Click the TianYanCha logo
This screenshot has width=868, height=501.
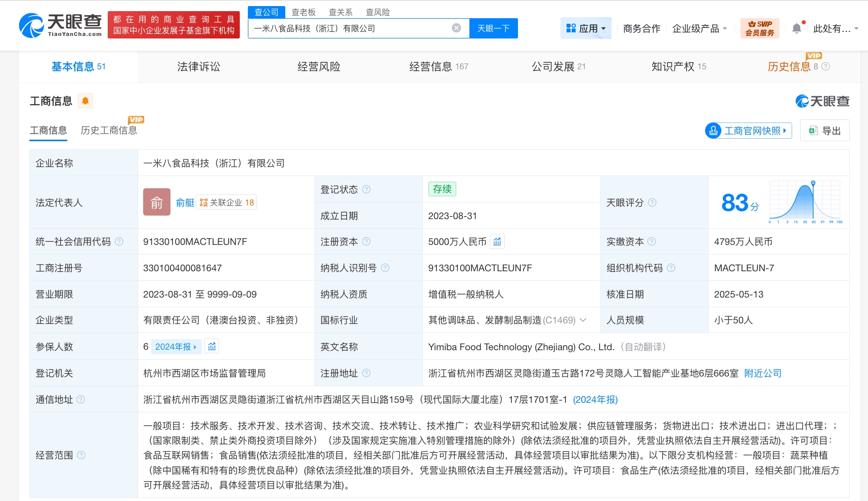coord(60,25)
